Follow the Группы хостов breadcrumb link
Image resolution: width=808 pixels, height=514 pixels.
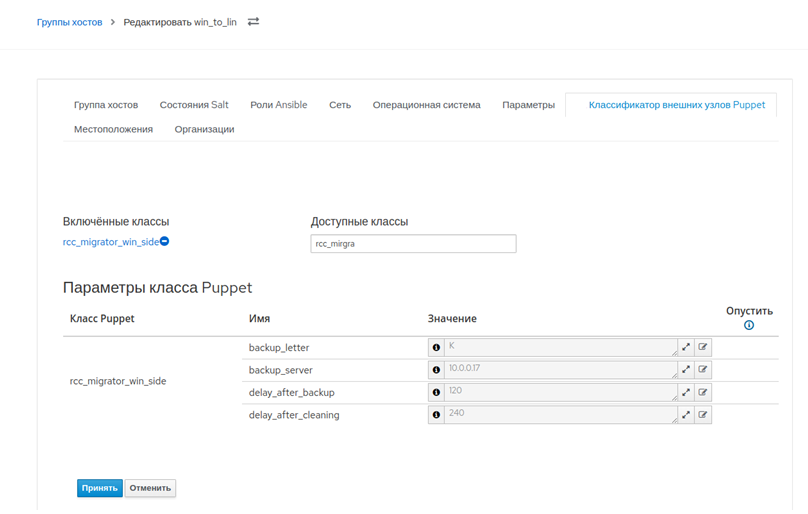(69, 22)
